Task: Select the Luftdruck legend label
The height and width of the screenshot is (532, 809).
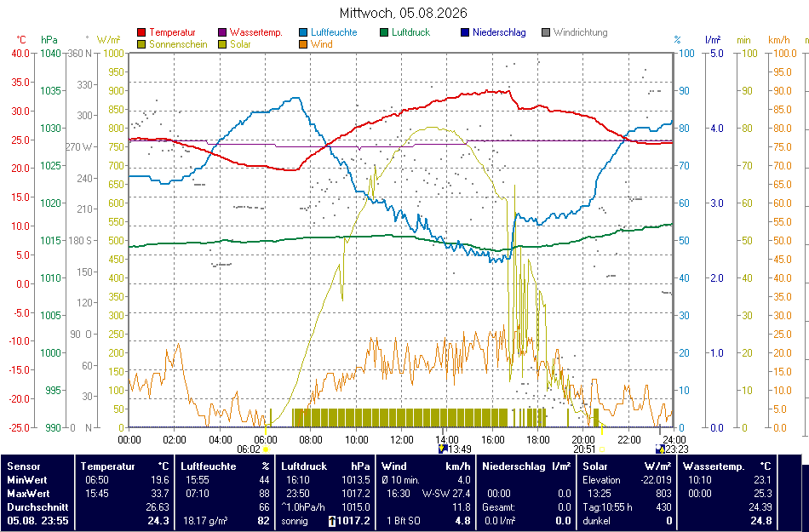Action: coord(411,32)
